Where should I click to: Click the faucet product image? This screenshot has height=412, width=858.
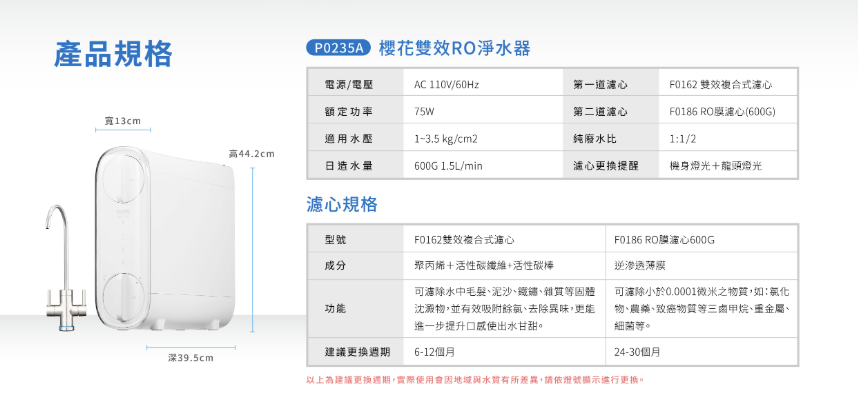(x=66, y=268)
